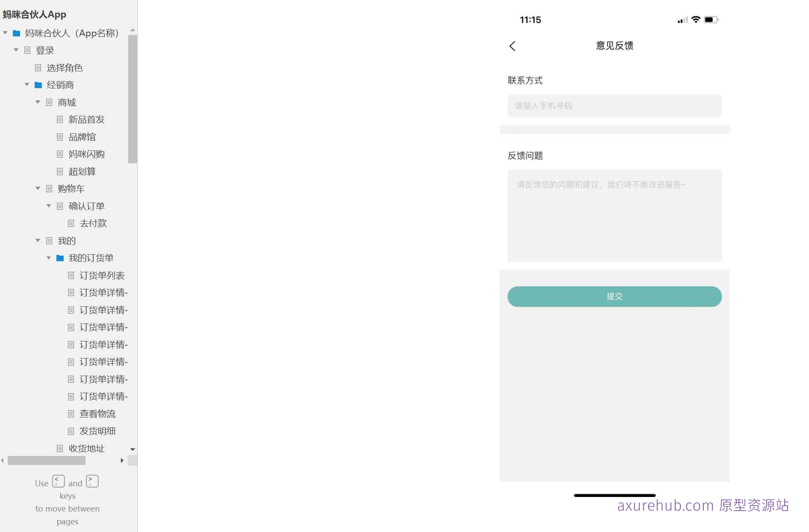The width and height of the screenshot is (809, 532).
Task: Open the 订货单列表 page
Action: (x=102, y=276)
